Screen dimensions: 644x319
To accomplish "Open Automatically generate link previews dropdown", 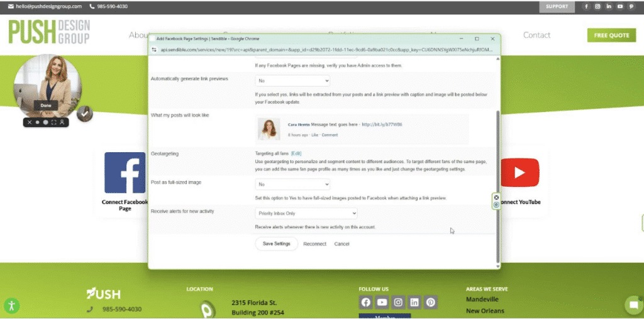I will [292, 81].
